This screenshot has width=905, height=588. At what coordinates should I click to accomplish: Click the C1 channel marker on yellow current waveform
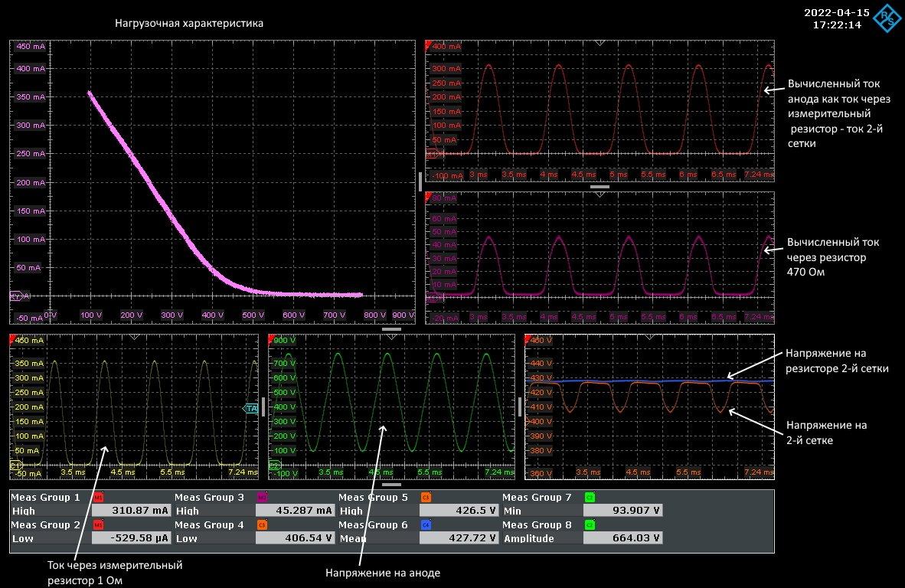click(15, 465)
